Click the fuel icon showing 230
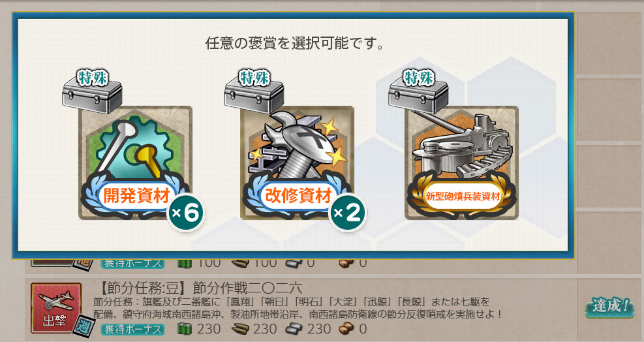Viewport: 644px width, 342px height. [x=185, y=329]
